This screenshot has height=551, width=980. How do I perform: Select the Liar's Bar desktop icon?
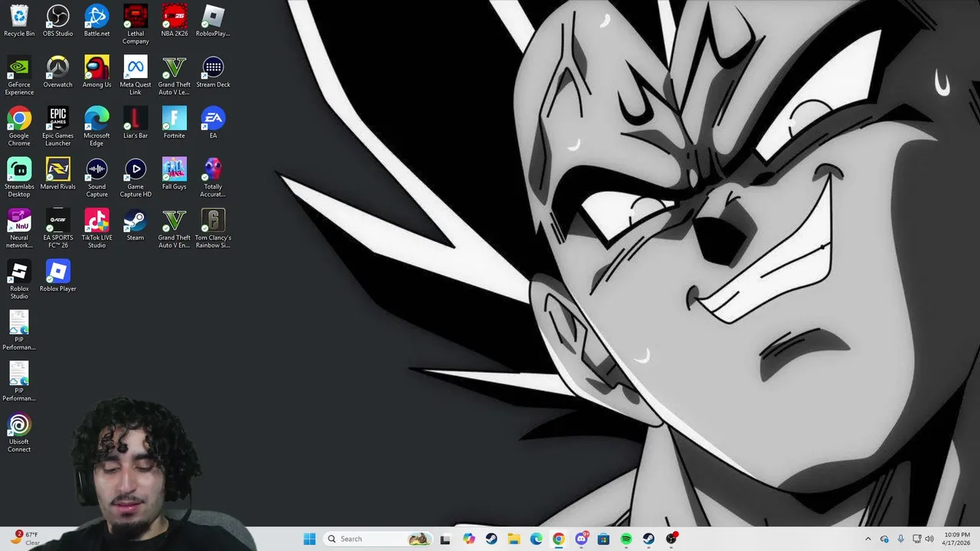[136, 123]
